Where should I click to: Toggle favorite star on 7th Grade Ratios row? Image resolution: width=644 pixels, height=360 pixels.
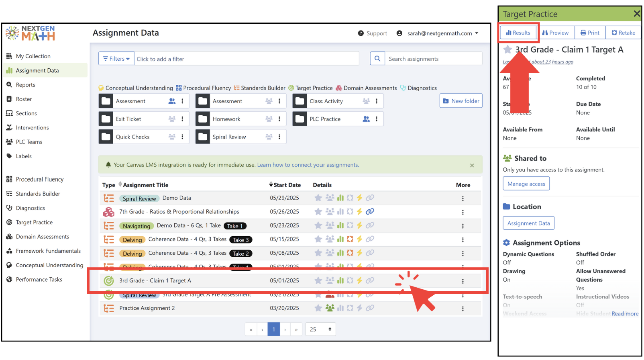pos(318,211)
